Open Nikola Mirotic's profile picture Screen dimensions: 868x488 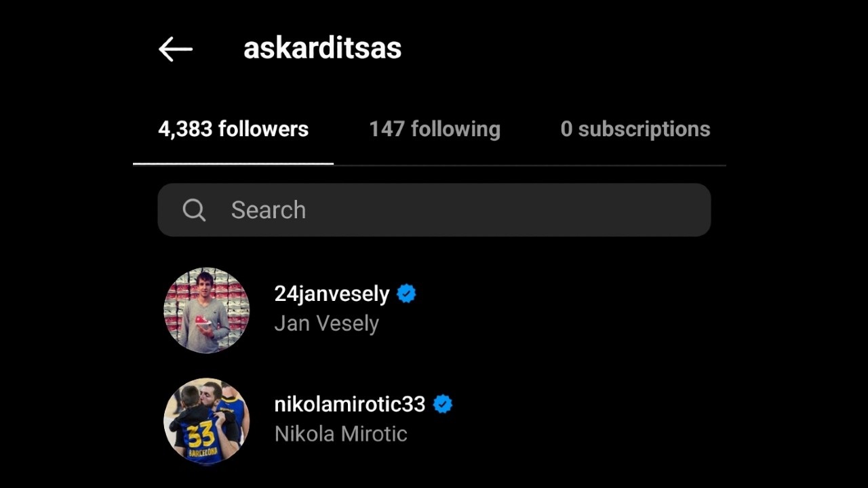[x=207, y=421]
